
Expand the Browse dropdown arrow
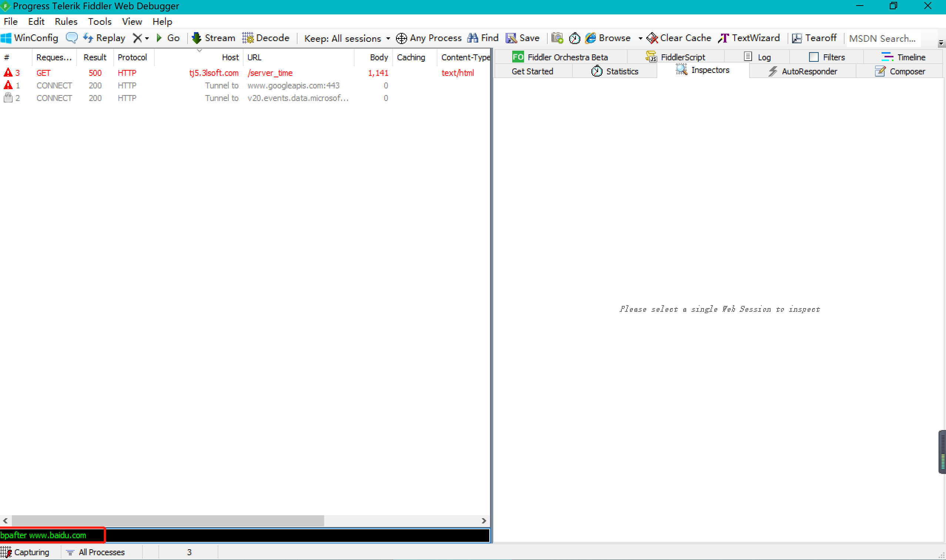pyautogui.click(x=640, y=38)
